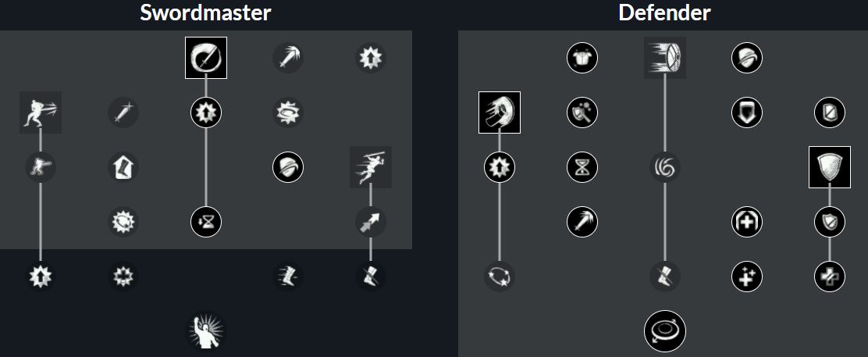
Task: Click the helmet with plus sign passive
Action: pyautogui.click(x=747, y=223)
